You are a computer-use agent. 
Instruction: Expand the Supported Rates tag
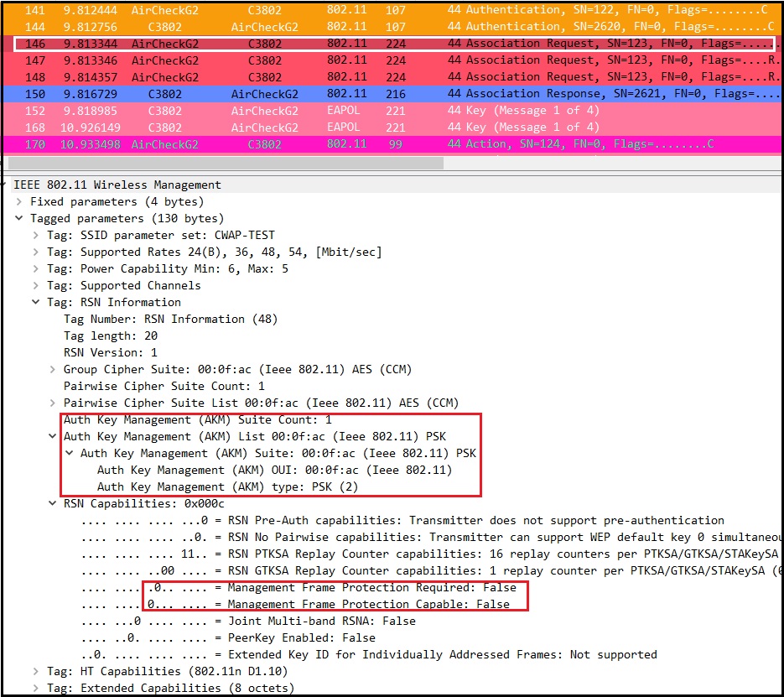36,252
